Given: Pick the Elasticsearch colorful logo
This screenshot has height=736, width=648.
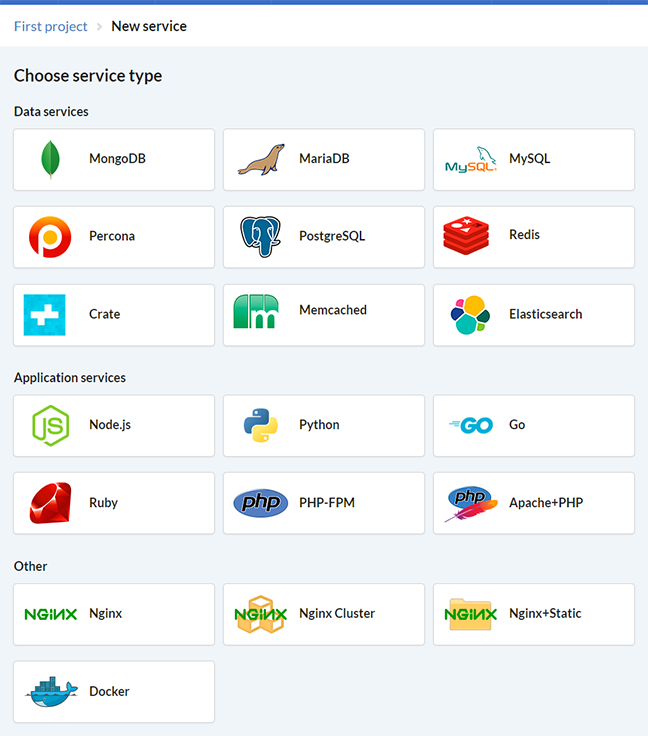Looking at the screenshot, I should (x=470, y=315).
